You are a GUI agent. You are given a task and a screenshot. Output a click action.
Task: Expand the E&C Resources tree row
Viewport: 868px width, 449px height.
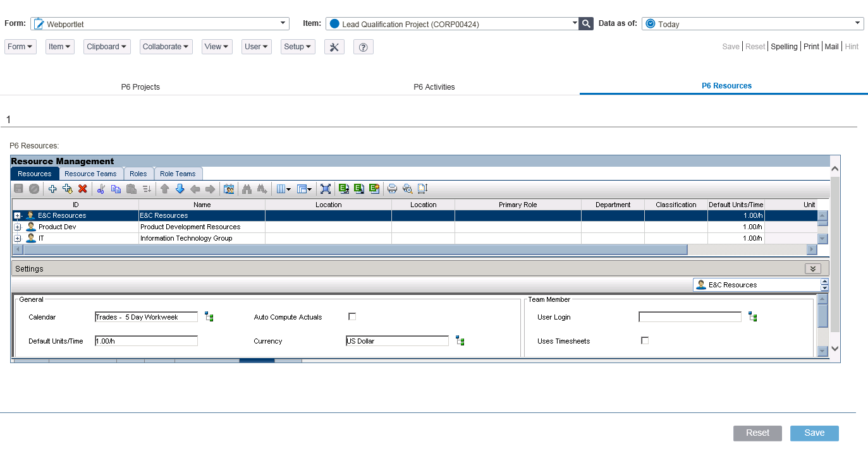coord(18,216)
